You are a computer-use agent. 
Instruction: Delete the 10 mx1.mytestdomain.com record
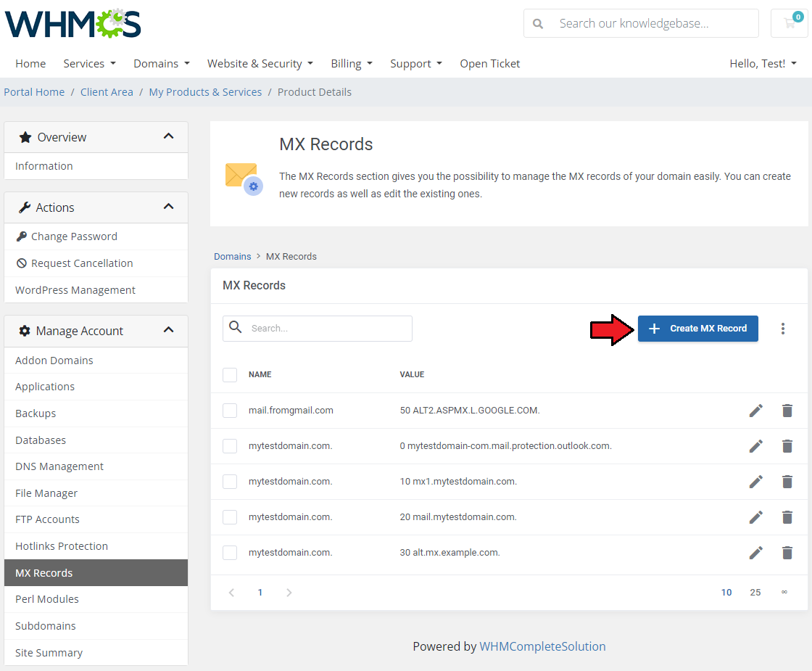point(787,482)
